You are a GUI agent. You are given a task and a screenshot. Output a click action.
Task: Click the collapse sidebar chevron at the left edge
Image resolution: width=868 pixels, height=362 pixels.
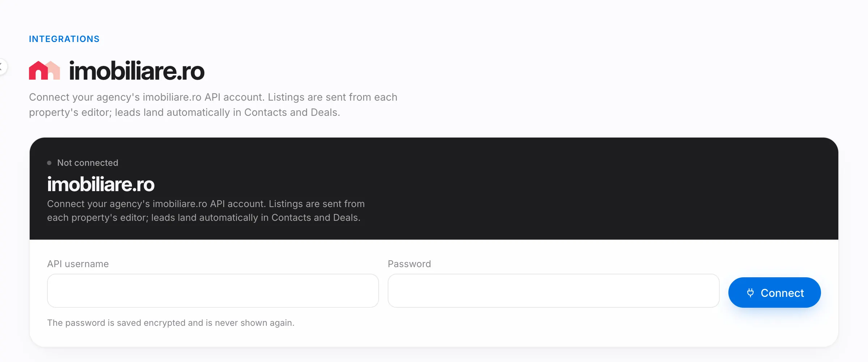click(1, 67)
